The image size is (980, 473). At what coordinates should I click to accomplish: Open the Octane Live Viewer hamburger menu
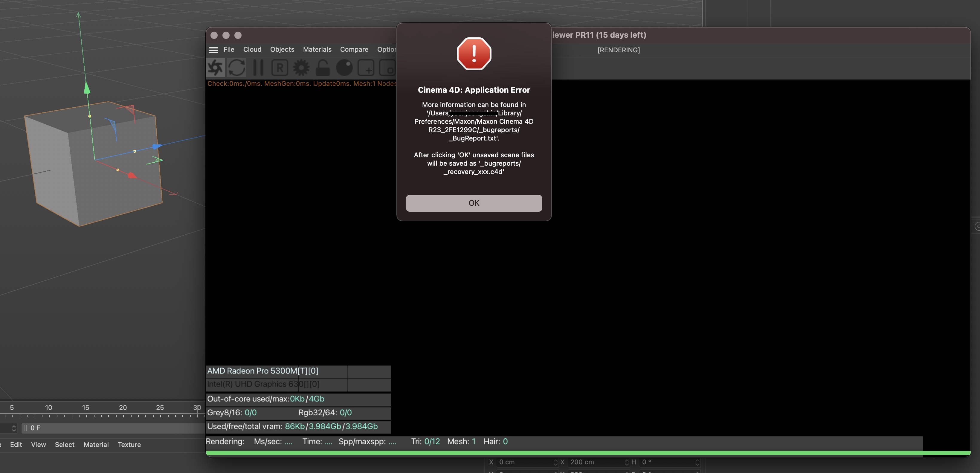(x=213, y=50)
